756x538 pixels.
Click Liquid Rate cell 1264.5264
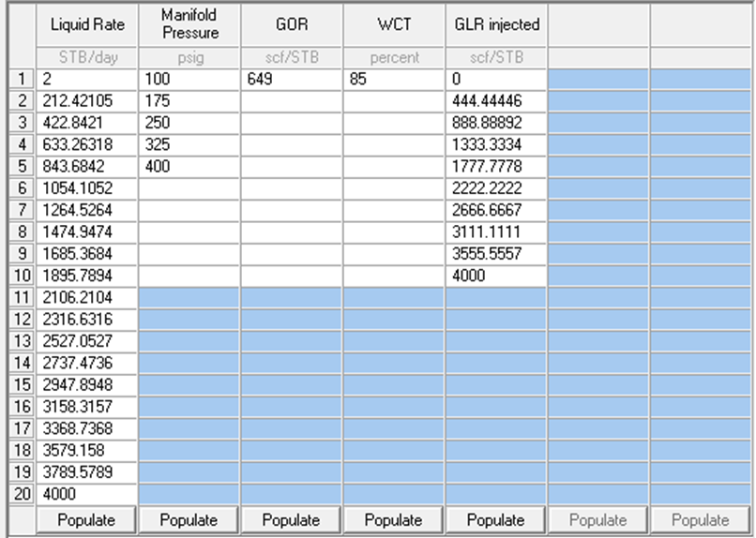[x=87, y=210]
